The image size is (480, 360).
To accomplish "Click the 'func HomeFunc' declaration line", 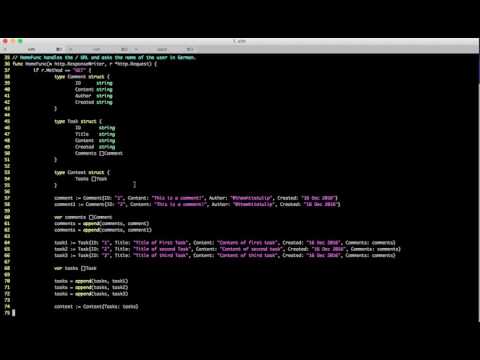I will click(x=85, y=64).
